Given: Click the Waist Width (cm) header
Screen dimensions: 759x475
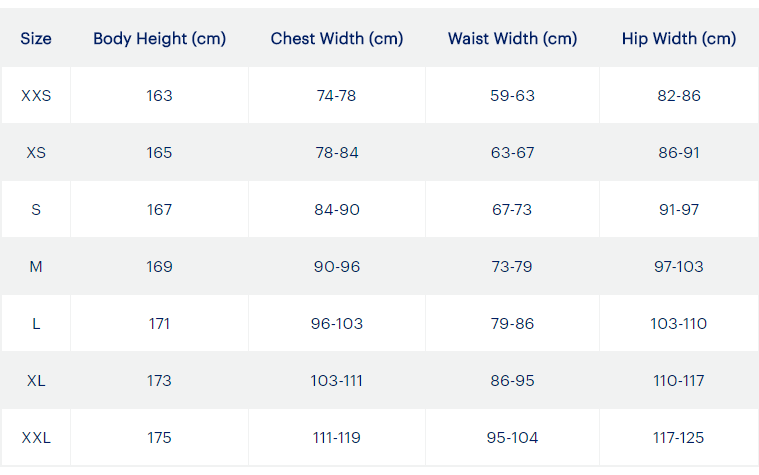Looking at the screenshot, I should pyautogui.click(x=512, y=39).
